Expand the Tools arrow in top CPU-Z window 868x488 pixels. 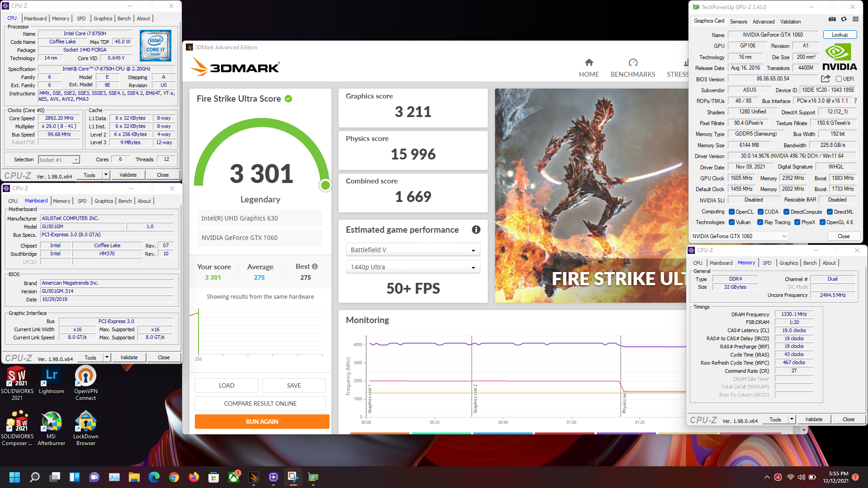[106, 175]
